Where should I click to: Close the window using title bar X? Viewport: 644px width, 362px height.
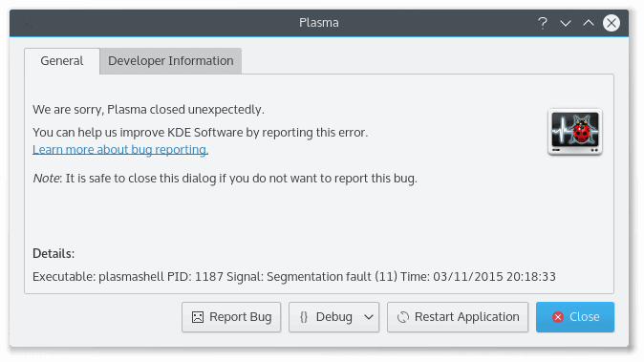point(612,23)
